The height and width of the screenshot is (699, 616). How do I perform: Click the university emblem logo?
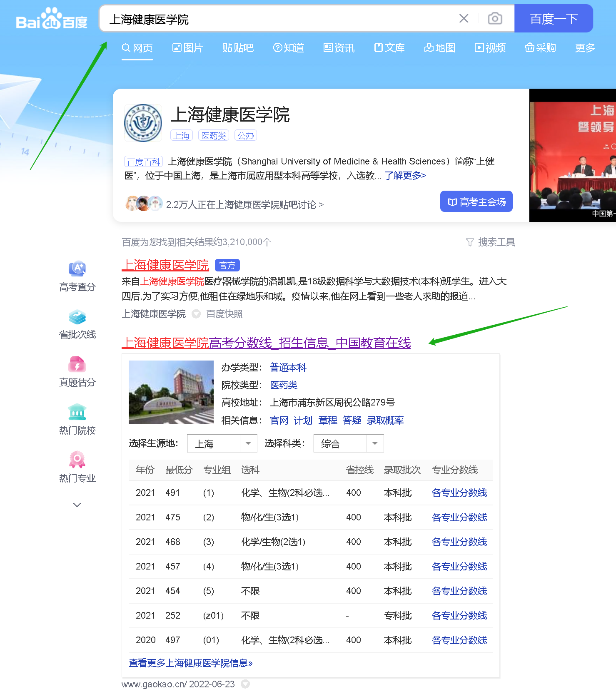click(x=143, y=123)
